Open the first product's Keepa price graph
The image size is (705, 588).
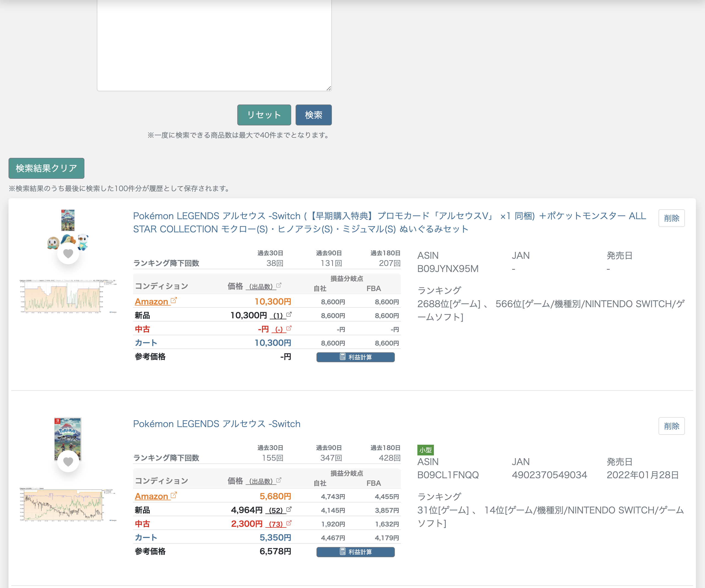pyautogui.click(x=68, y=296)
